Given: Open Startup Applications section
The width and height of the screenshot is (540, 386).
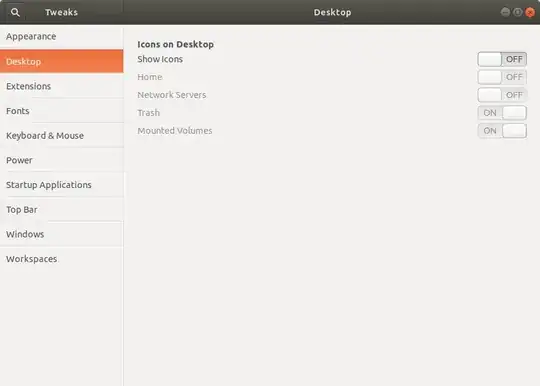Looking at the screenshot, I should tap(62, 185).
